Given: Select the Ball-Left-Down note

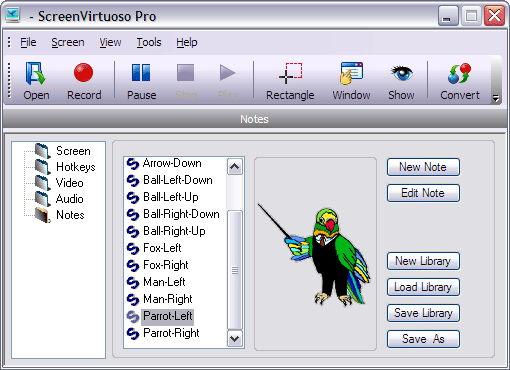Looking at the screenshot, I should pos(178,180).
